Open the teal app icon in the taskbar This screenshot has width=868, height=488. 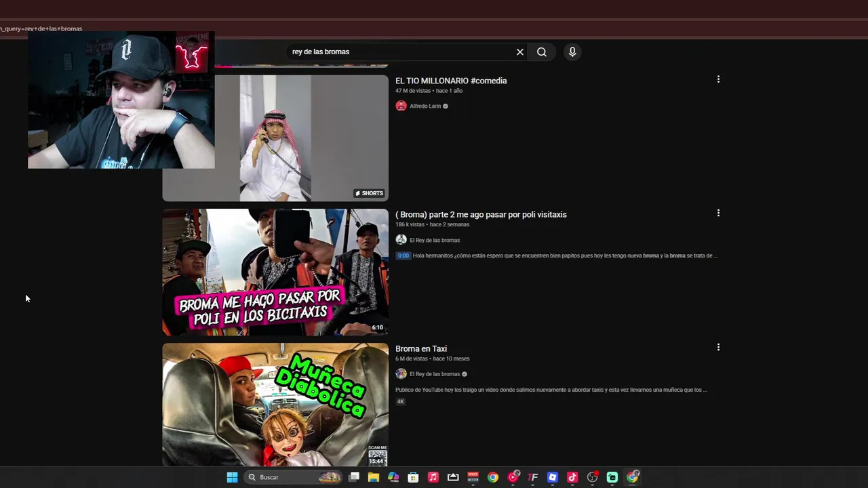[x=612, y=477]
